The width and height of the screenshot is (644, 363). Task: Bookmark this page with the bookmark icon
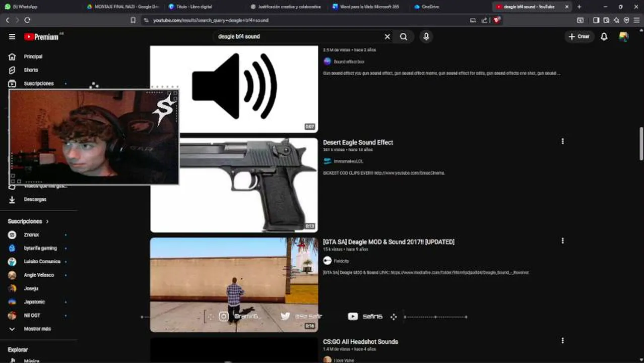coord(133,20)
